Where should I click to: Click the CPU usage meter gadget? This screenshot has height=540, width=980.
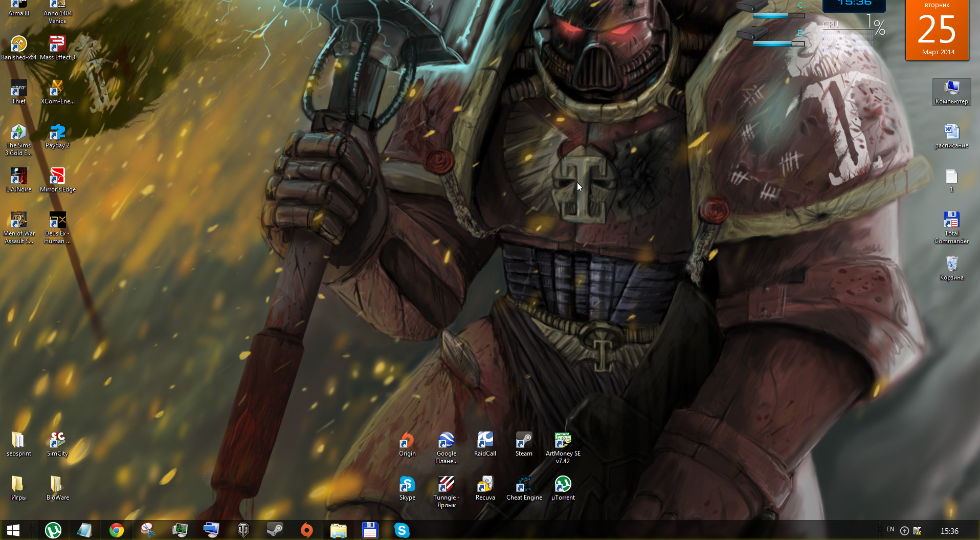coord(854,33)
